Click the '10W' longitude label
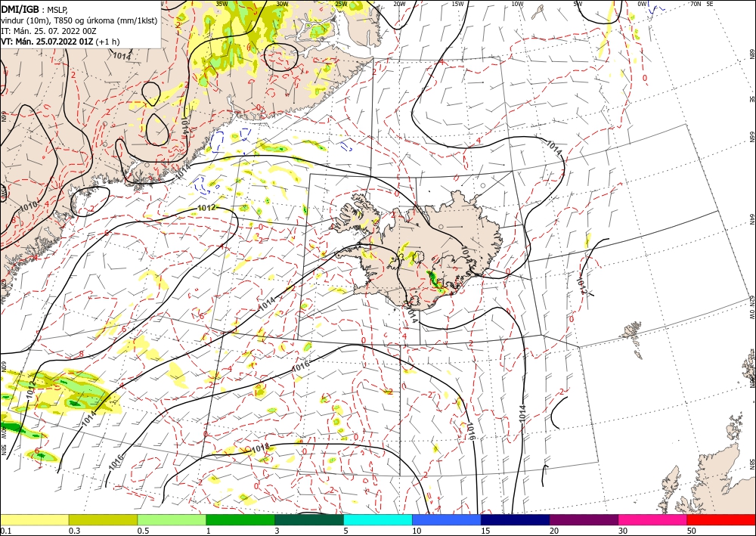 pyautogui.click(x=517, y=4)
